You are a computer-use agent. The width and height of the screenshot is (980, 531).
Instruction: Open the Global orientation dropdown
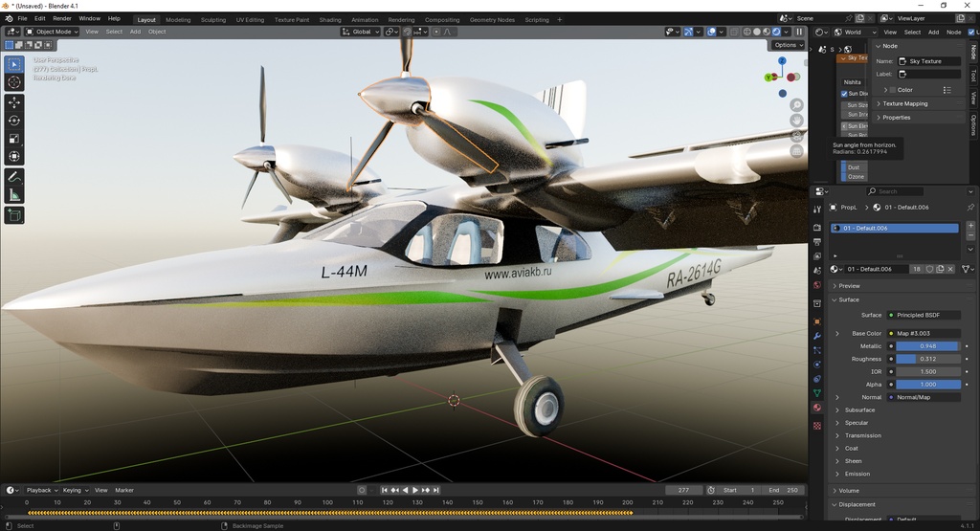pos(361,32)
